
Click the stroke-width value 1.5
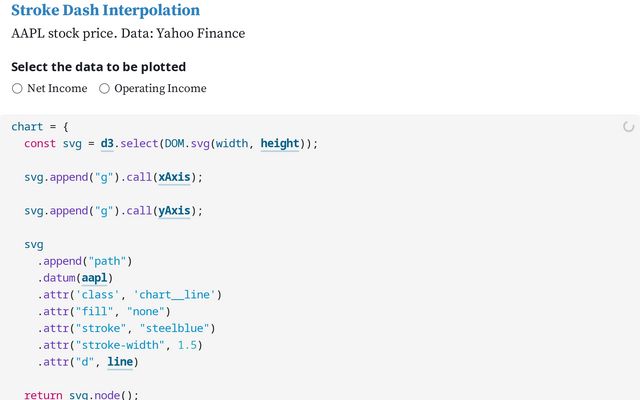pos(187,345)
